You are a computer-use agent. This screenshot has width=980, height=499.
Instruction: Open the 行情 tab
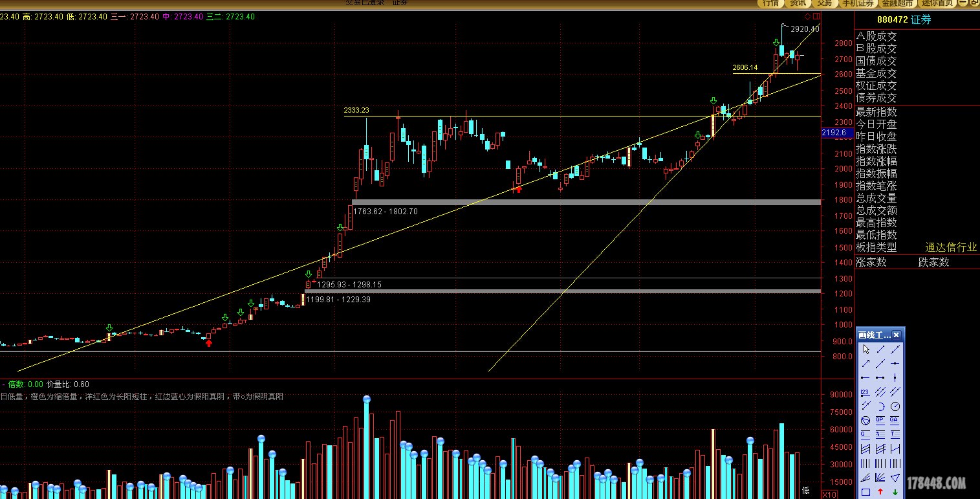pyautogui.click(x=770, y=3)
